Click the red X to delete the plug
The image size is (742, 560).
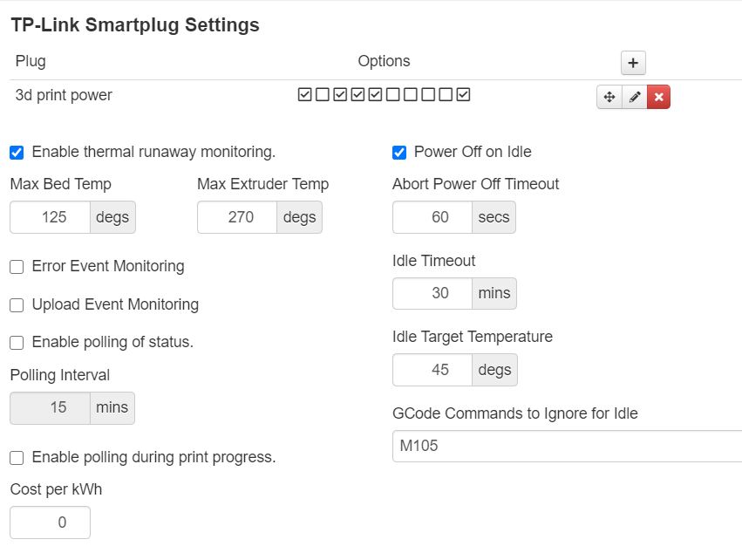coord(658,97)
